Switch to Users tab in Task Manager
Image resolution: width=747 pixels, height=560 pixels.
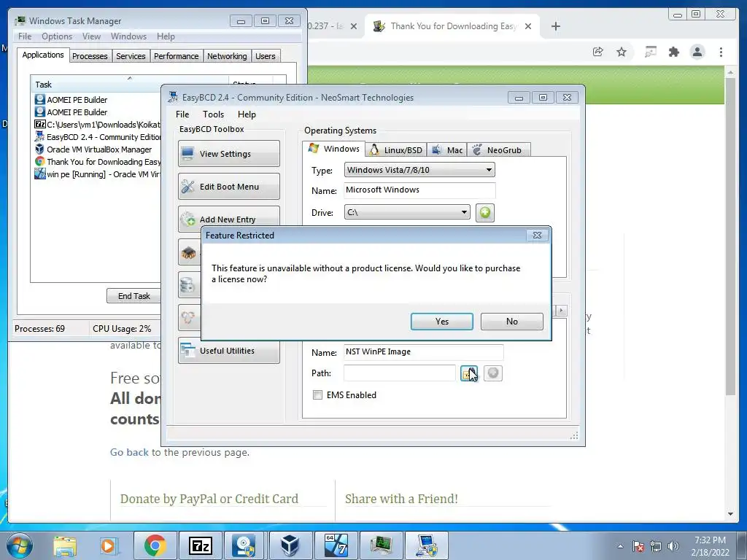click(x=266, y=56)
